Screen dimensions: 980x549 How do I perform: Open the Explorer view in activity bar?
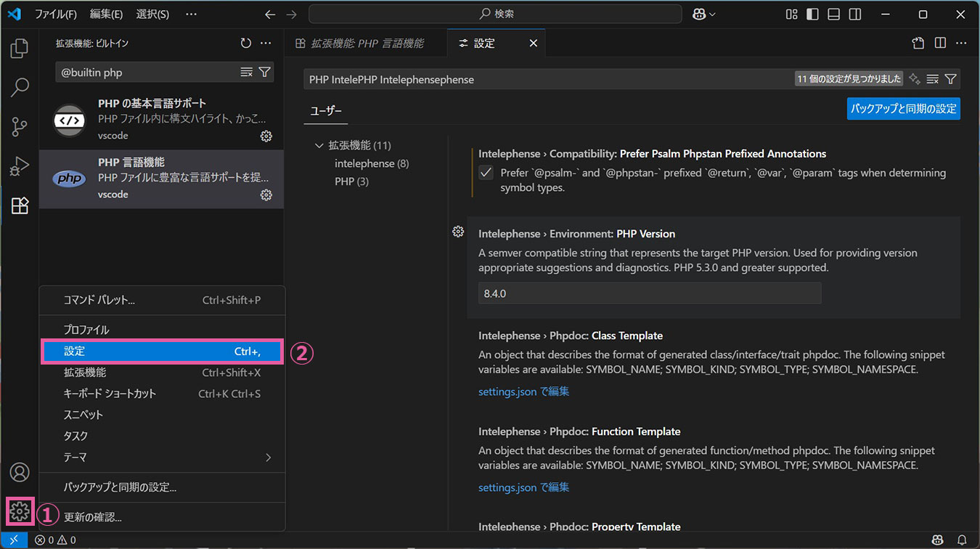(20, 49)
